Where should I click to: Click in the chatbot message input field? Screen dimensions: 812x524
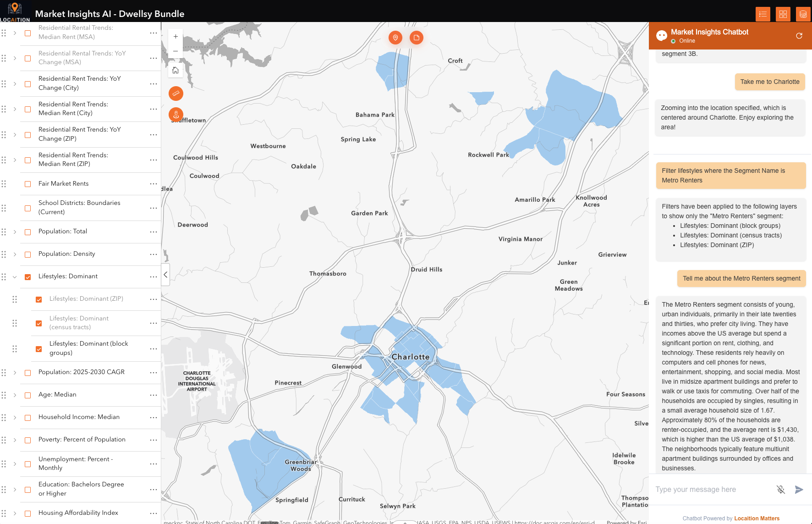(713, 490)
